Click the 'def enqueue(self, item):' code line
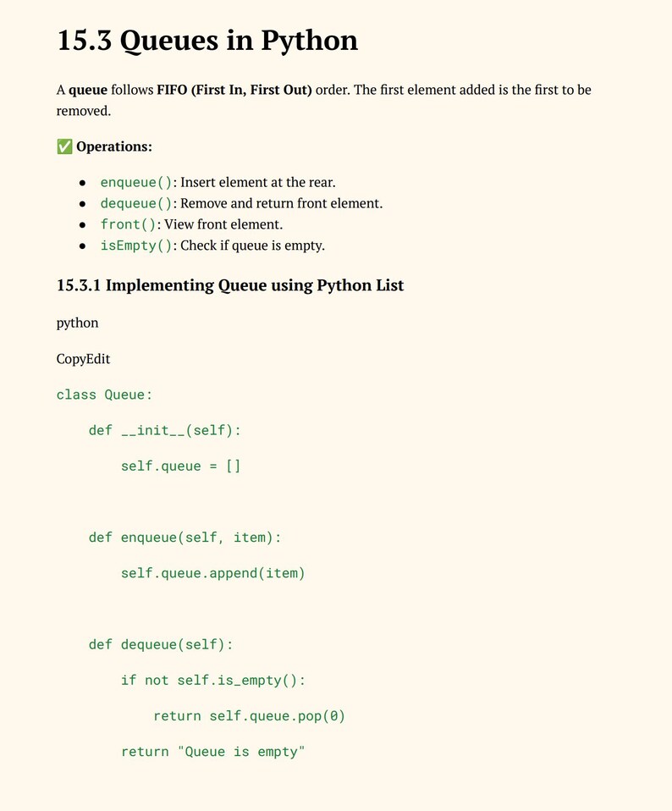 coord(185,538)
